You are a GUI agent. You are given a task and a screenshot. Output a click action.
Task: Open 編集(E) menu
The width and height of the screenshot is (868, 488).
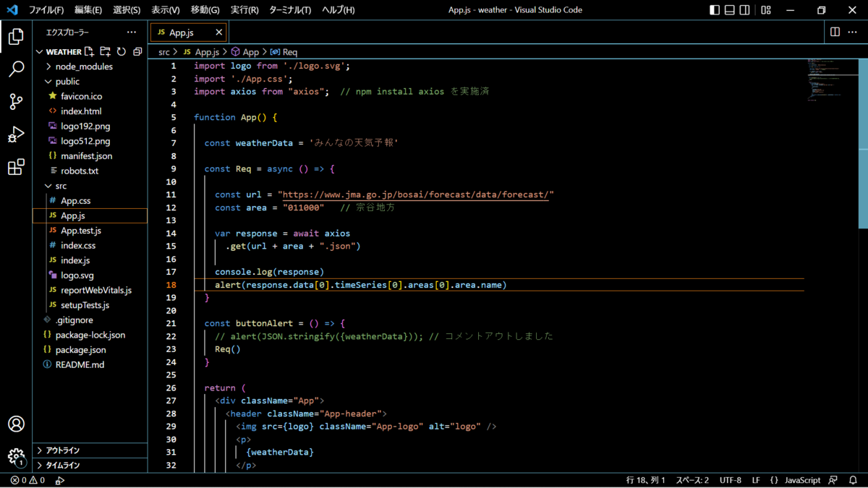pos(88,10)
